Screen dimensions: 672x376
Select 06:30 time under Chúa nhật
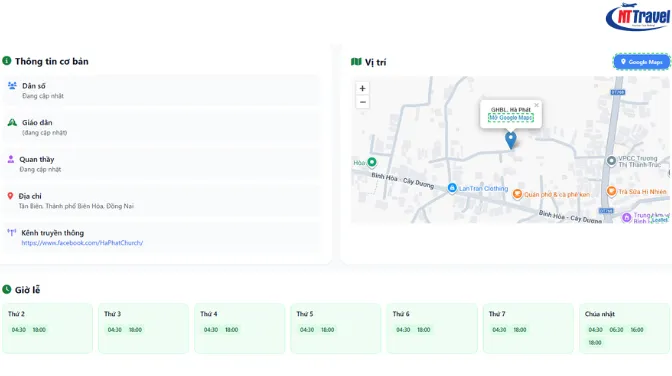(x=616, y=330)
